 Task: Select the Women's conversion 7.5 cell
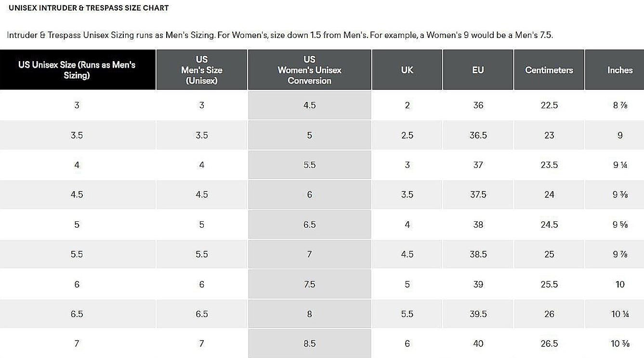click(309, 284)
